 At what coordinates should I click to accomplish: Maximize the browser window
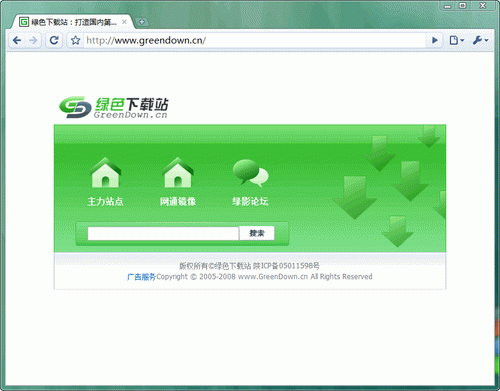(x=463, y=6)
